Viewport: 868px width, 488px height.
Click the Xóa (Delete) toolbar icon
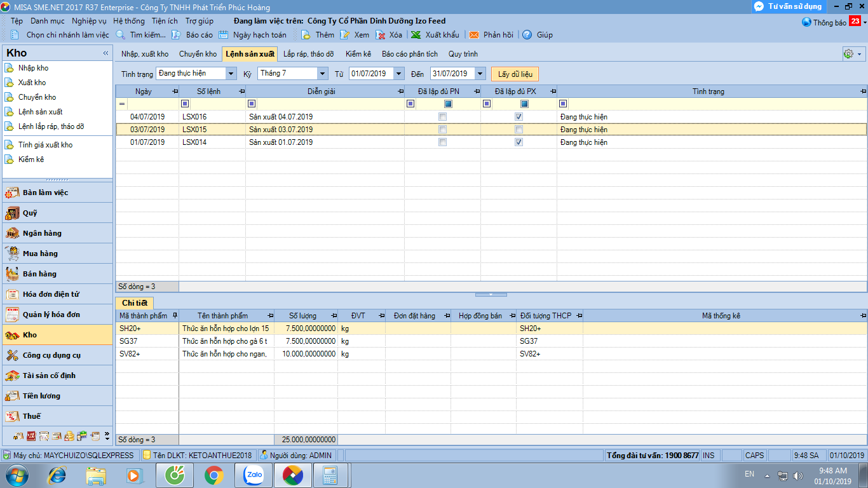(381, 35)
